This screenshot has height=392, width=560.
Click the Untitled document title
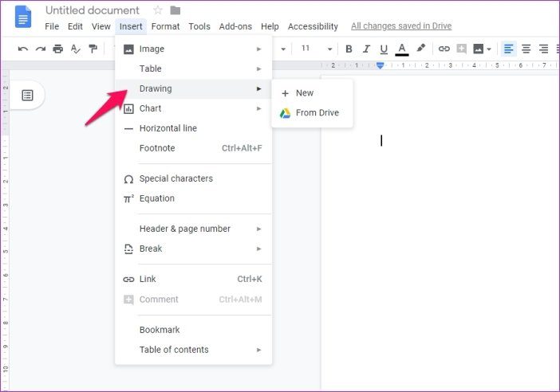coord(93,10)
